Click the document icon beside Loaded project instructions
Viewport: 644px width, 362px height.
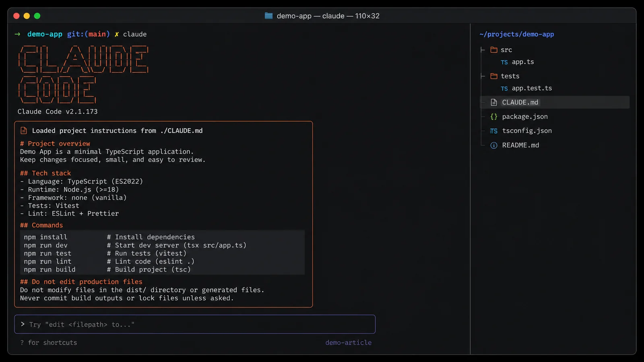24,131
